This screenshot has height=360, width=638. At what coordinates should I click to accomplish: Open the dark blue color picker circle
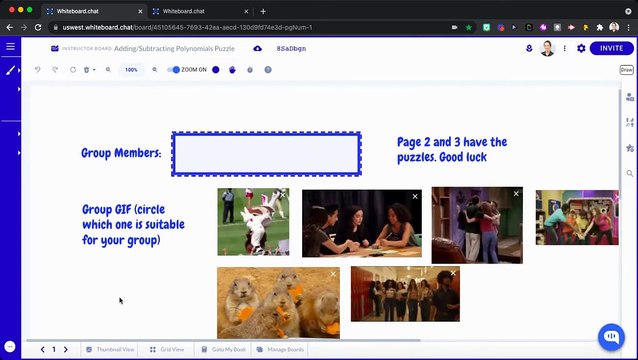click(216, 70)
